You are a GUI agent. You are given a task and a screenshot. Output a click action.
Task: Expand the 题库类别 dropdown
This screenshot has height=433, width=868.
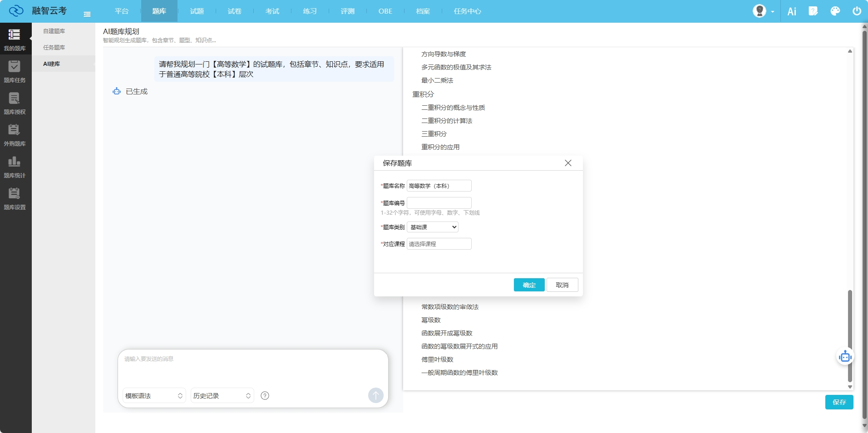433,227
